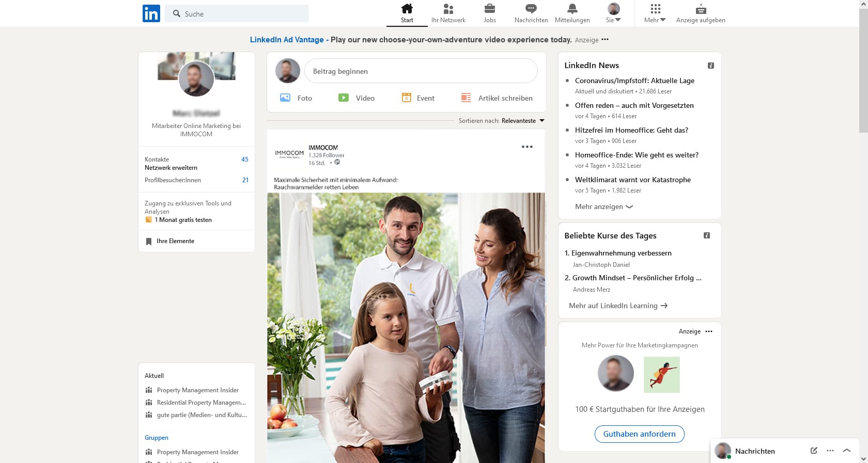Click into the Suche search field
868x463 pixels.
[x=237, y=13]
